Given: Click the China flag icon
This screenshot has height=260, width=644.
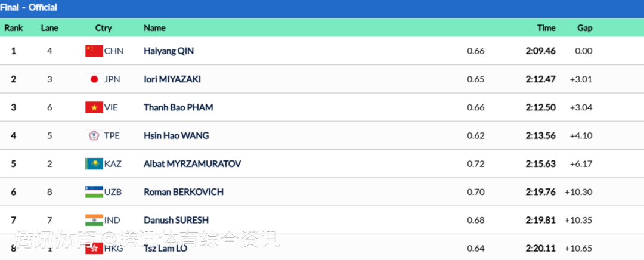Looking at the screenshot, I should click(94, 51).
